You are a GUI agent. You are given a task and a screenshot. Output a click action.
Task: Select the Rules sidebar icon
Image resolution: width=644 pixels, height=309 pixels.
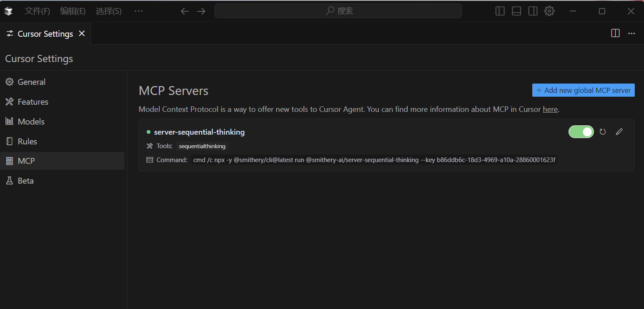point(9,141)
